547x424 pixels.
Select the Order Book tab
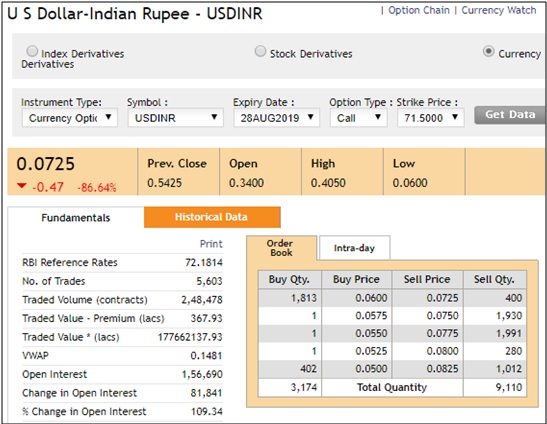click(x=282, y=248)
